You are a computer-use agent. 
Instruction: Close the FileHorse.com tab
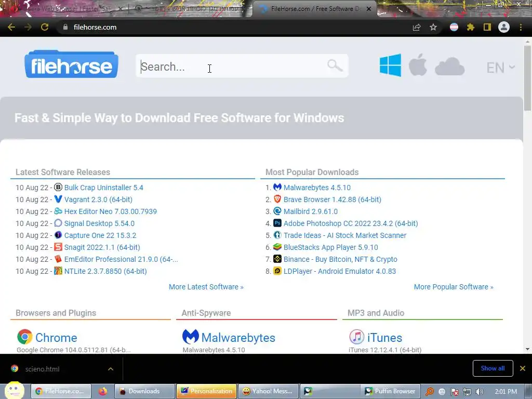369,9
